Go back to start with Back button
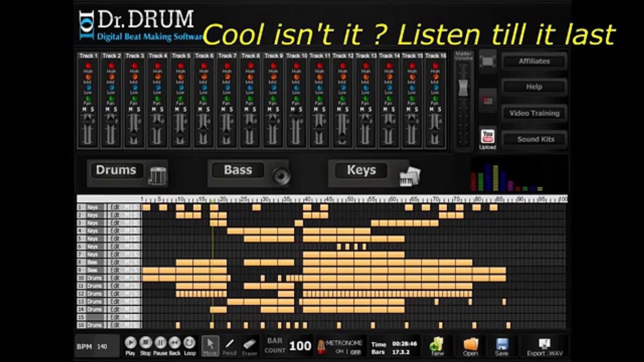Image resolution: width=644 pixels, height=362 pixels. (x=175, y=343)
